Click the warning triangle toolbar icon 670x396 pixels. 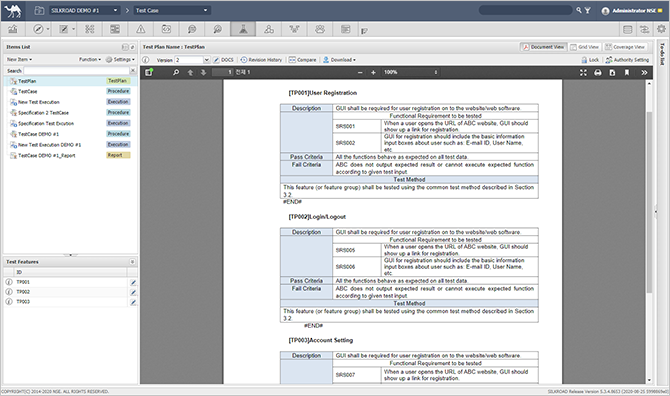pyautogui.click(x=141, y=29)
